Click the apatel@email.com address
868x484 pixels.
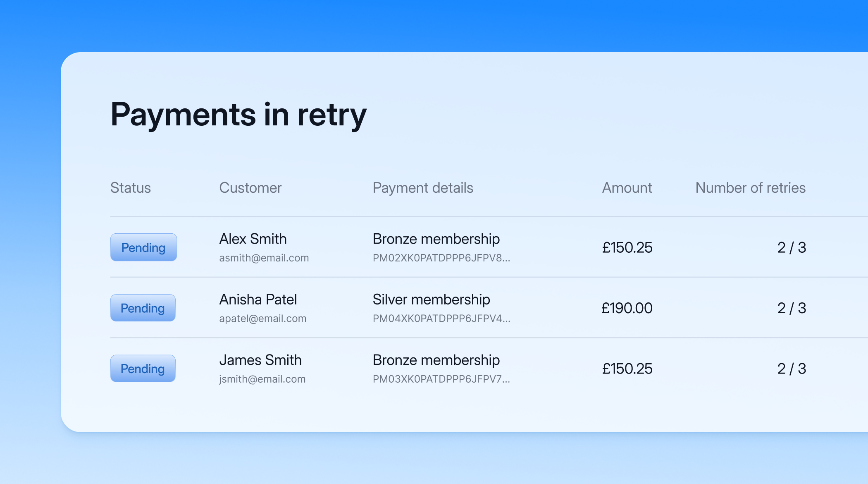pyautogui.click(x=263, y=319)
